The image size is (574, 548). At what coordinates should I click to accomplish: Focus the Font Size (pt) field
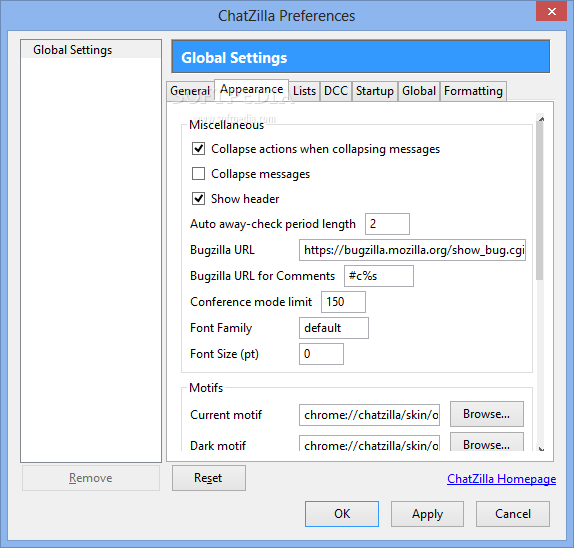point(321,354)
